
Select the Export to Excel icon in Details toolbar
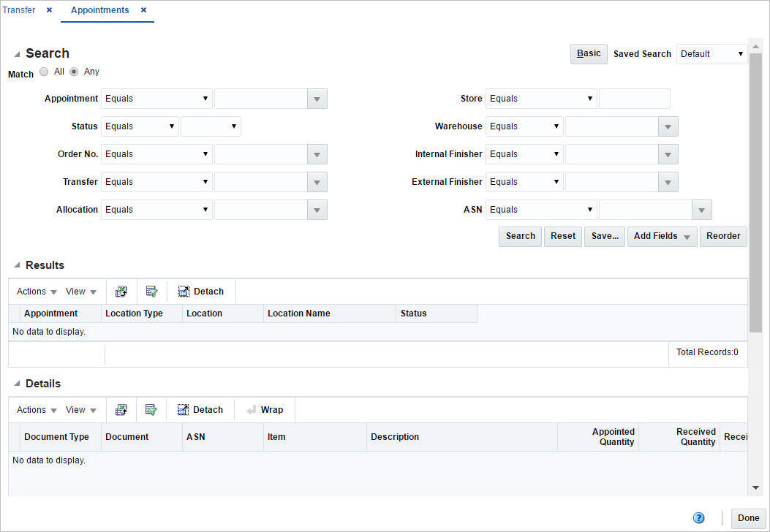point(121,409)
